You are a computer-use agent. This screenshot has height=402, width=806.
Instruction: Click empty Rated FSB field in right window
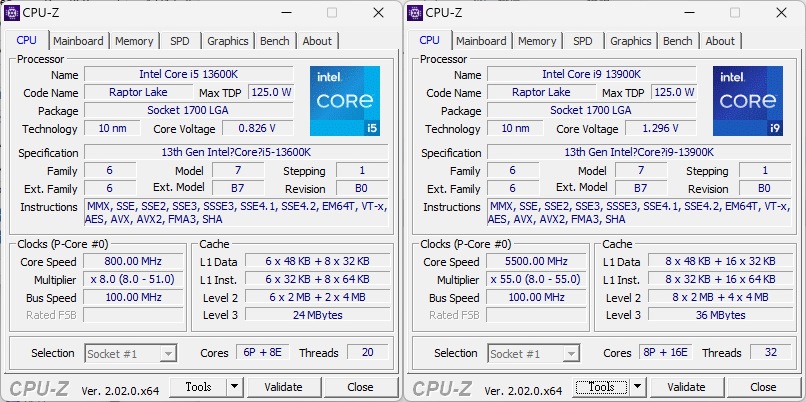click(x=536, y=315)
